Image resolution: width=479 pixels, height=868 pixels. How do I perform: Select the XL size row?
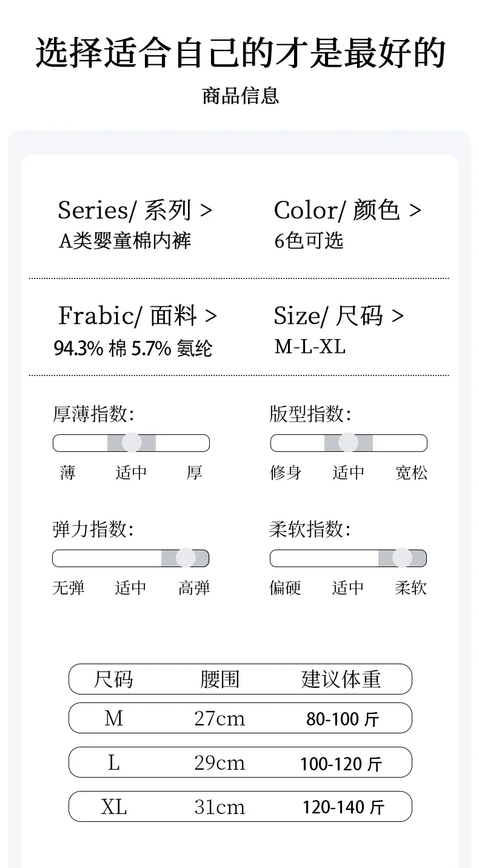coord(240,807)
